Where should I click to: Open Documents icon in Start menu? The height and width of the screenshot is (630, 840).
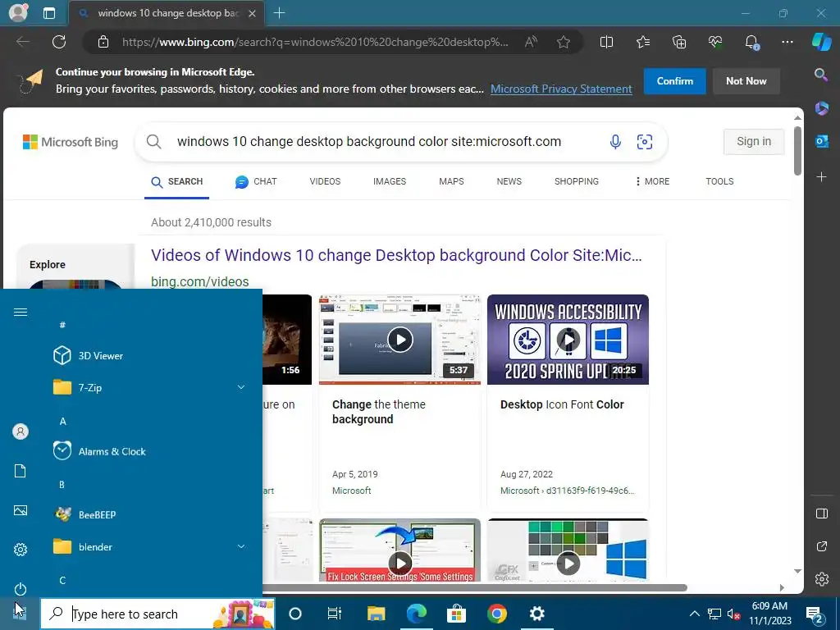click(21, 471)
